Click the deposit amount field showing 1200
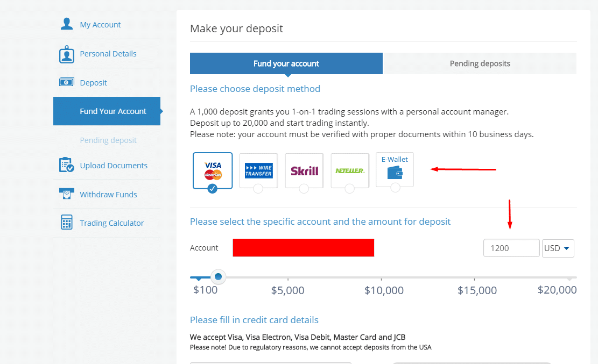The image size is (598, 364). click(x=511, y=248)
